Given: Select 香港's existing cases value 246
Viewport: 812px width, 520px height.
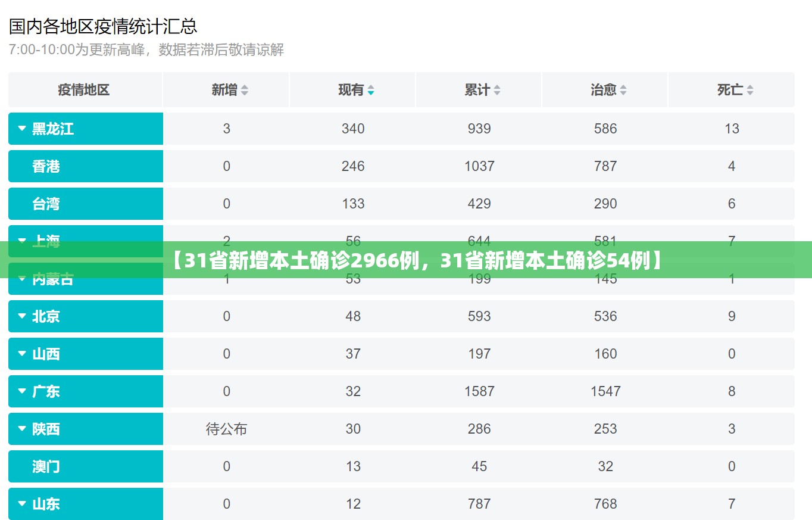Looking at the screenshot, I should point(353,166).
